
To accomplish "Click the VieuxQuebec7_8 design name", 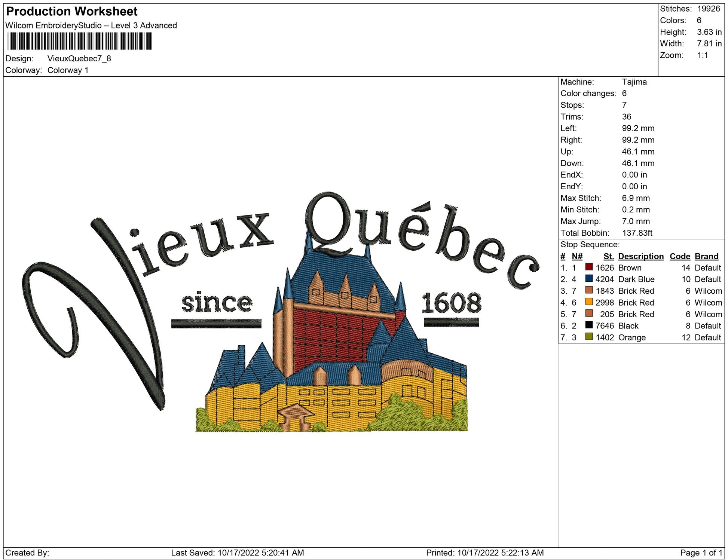I will pos(79,59).
